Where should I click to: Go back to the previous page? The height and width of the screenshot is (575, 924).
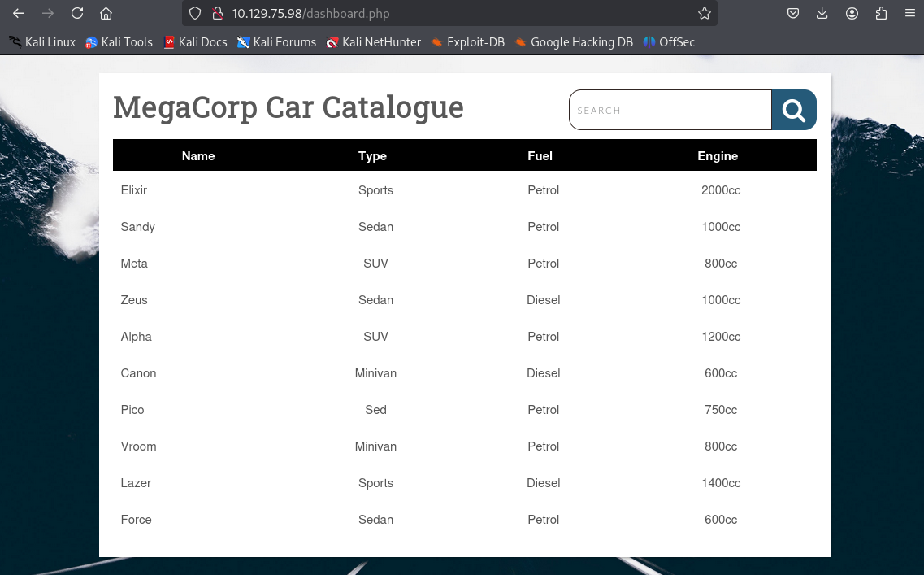19,13
